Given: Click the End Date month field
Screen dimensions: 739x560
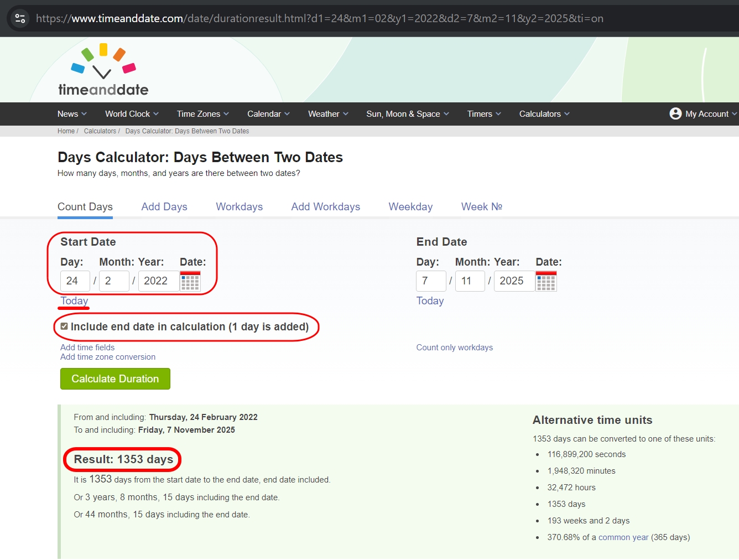Looking at the screenshot, I should [470, 281].
